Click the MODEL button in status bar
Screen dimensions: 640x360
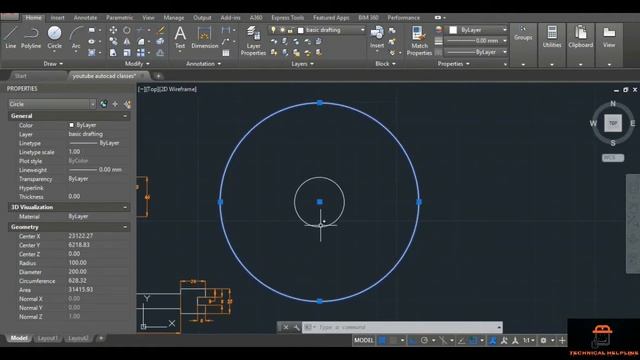[x=364, y=340]
